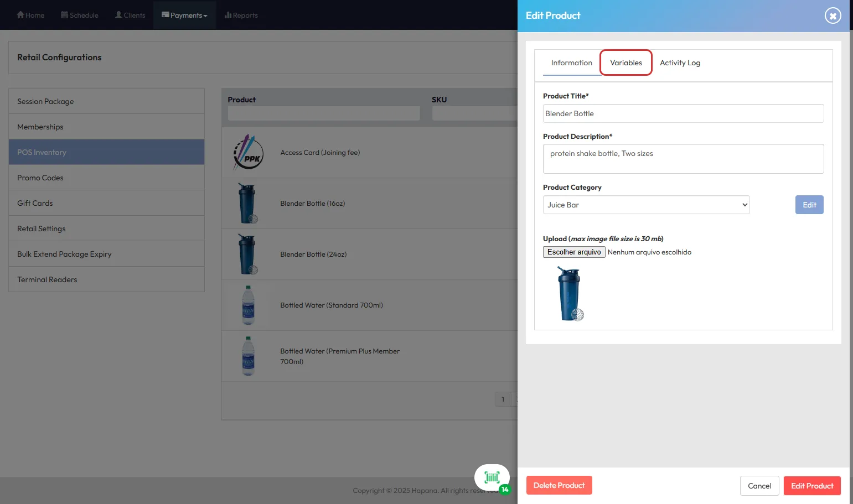Click Edit next to Product Category
The height and width of the screenshot is (504, 853).
click(809, 205)
